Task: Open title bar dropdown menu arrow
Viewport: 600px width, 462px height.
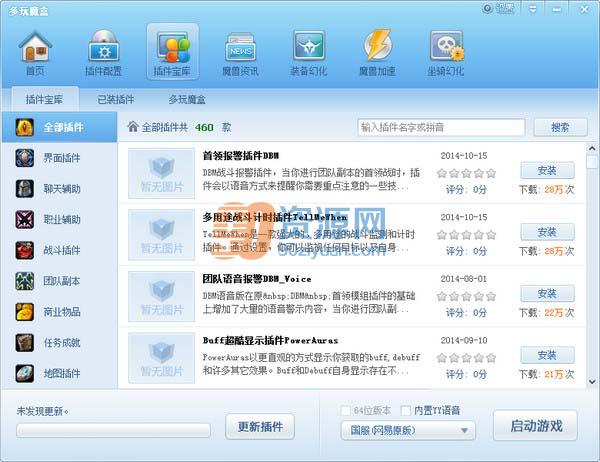Action: [x=533, y=9]
